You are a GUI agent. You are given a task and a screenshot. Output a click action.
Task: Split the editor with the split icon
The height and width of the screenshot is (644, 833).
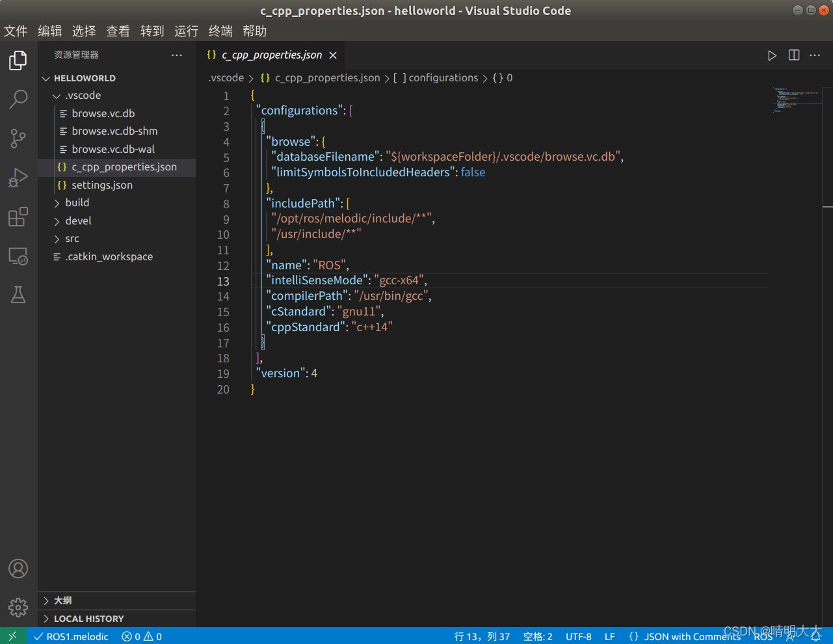pos(794,55)
